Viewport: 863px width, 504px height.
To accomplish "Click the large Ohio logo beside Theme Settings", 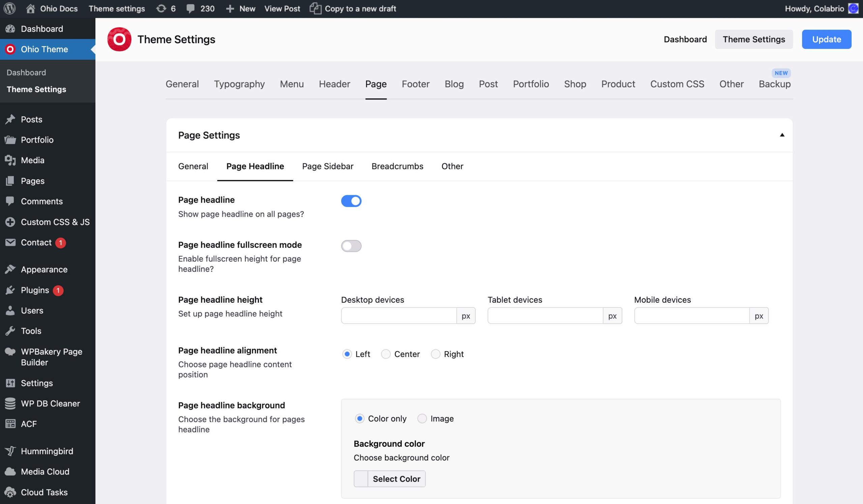I will pyautogui.click(x=119, y=39).
